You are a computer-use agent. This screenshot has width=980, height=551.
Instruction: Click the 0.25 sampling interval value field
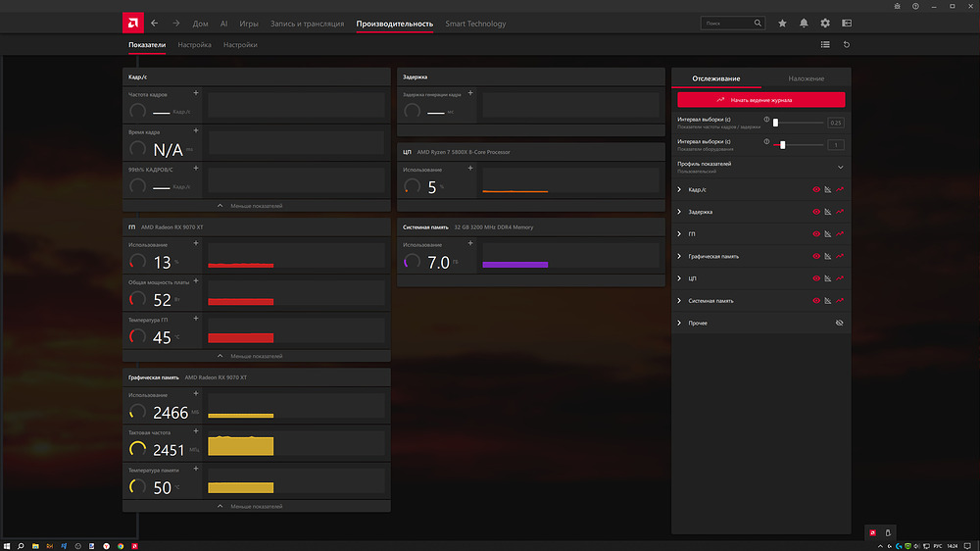[x=836, y=123]
